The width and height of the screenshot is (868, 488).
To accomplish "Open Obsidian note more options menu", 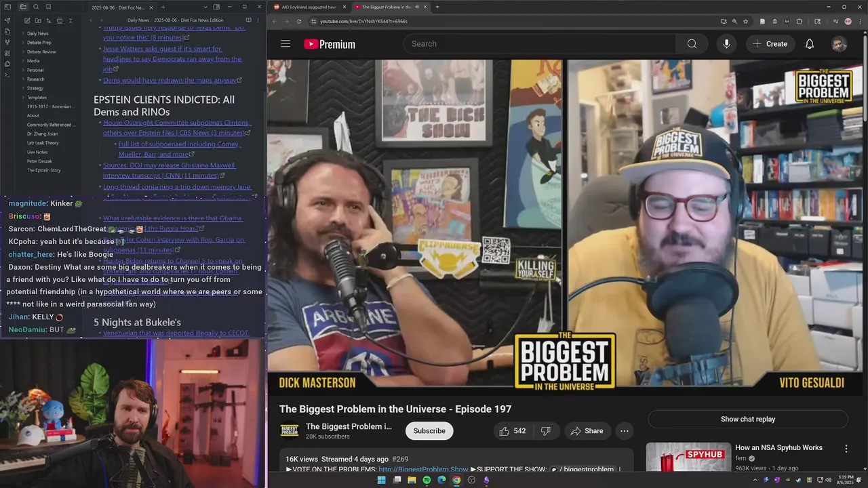I will pyautogui.click(x=258, y=20).
